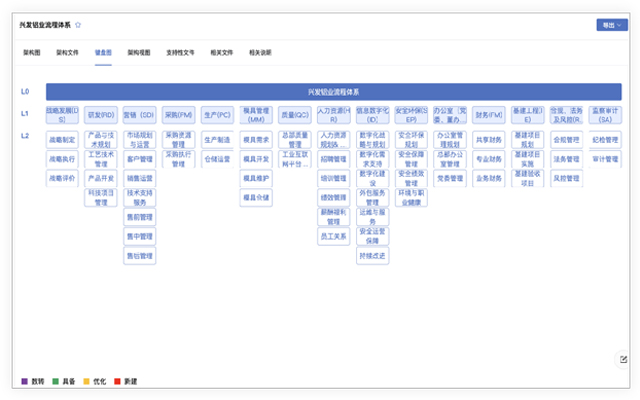The height and width of the screenshot is (400, 640).
Task: Click the 风控管理 process box
Action: click(567, 178)
